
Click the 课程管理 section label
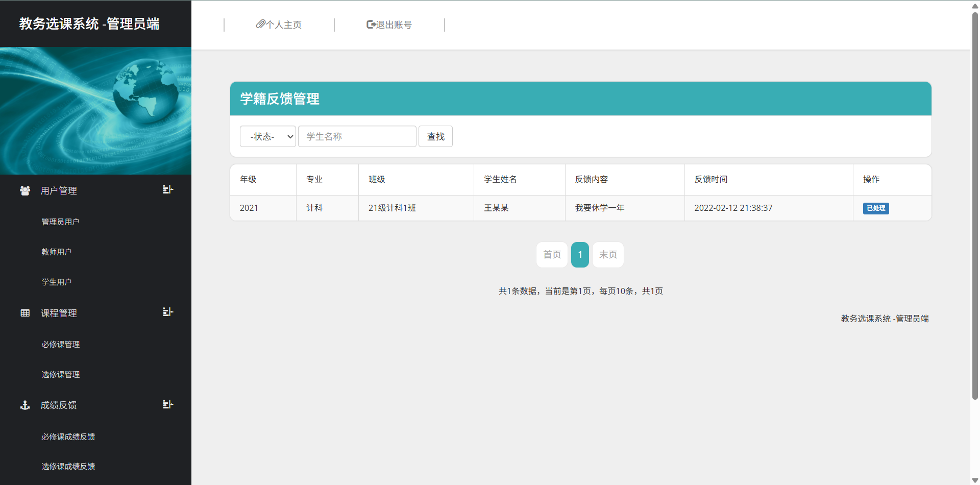[59, 313]
